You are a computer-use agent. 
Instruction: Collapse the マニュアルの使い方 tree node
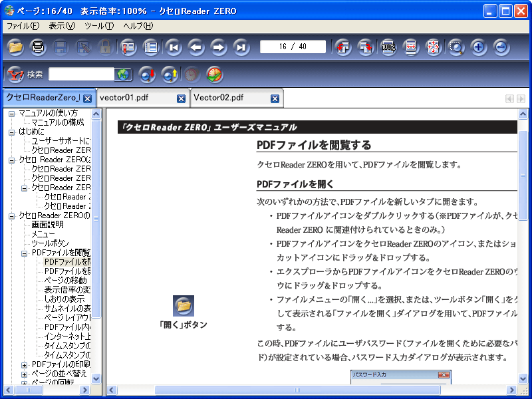tap(11, 114)
